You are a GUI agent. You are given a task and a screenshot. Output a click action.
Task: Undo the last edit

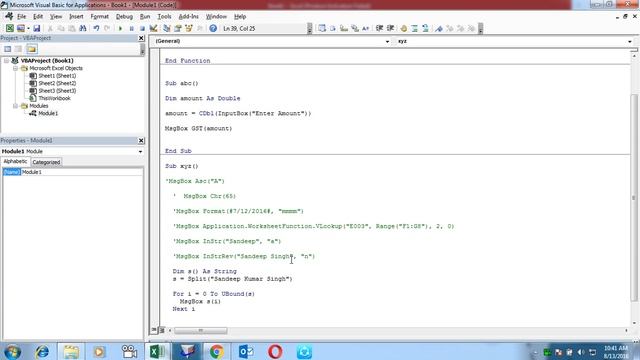coord(96,28)
